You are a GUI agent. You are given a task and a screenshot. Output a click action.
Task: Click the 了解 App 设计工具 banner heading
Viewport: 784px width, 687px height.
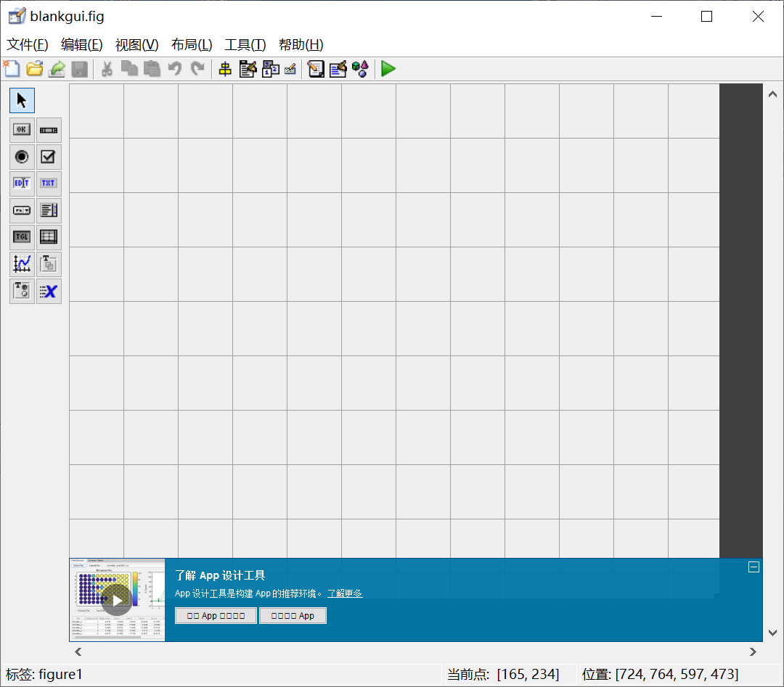pos(220,575)
